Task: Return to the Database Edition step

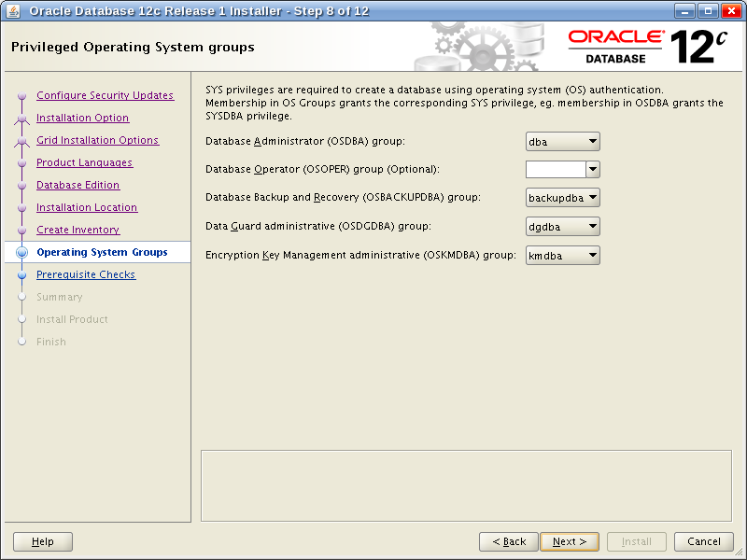Action: point(78,186)
